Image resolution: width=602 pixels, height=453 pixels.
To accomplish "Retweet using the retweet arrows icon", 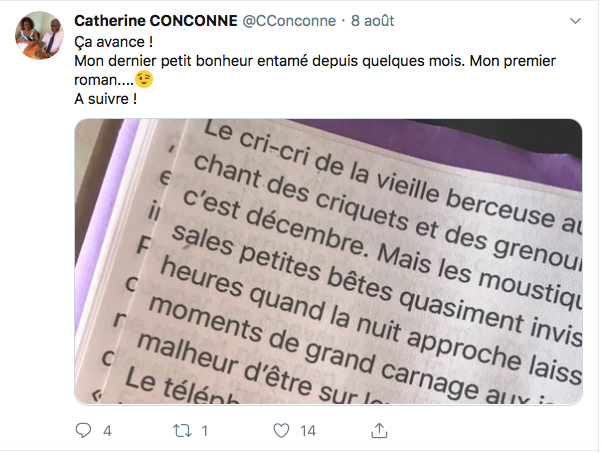I will coord(182,431).
